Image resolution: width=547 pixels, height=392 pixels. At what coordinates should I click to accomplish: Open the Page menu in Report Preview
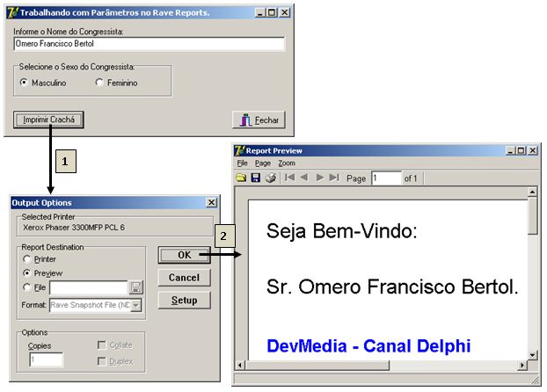(x=263, y=163)
